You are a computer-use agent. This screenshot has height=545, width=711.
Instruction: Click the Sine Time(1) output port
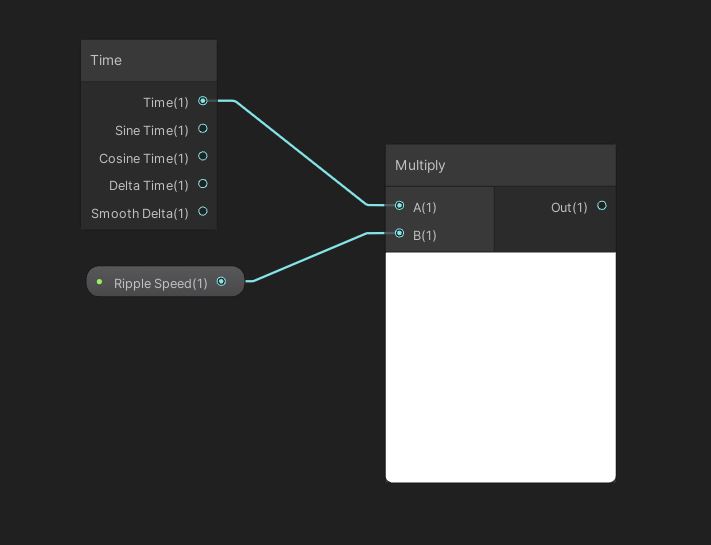pos(203,129)
